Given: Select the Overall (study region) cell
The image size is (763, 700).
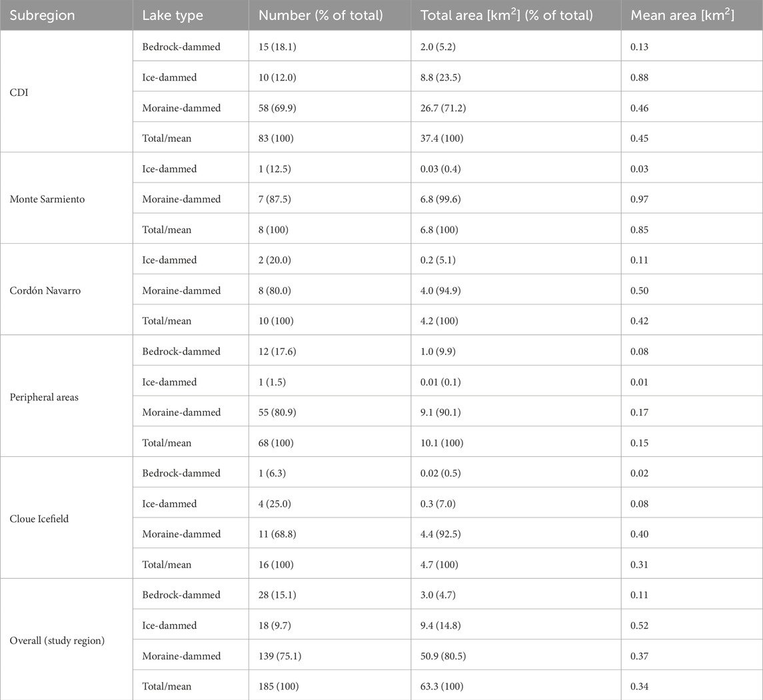Looking at the screenshot, I should 57,641.
